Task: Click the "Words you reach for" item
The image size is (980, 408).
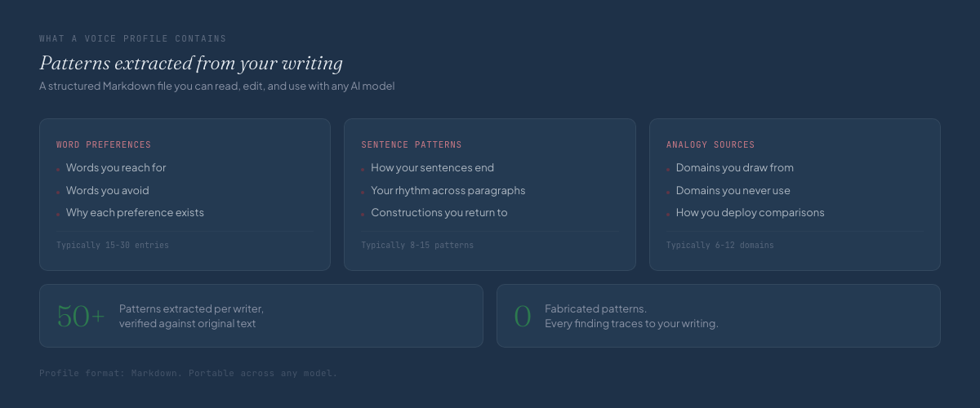Action: coord(116,168)
